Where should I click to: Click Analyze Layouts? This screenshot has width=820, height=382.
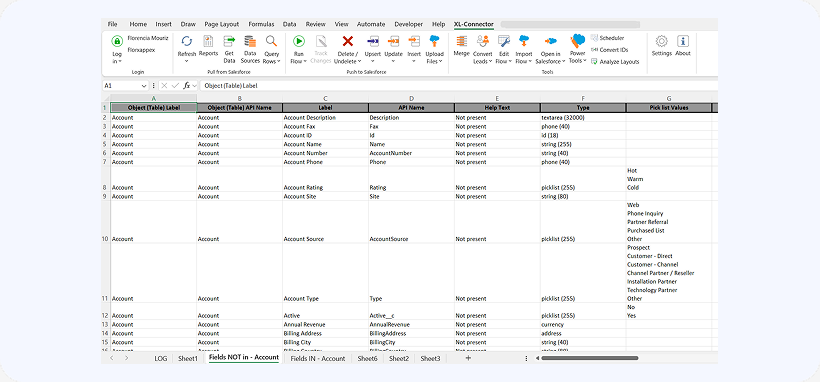click(x=615, y=62)
